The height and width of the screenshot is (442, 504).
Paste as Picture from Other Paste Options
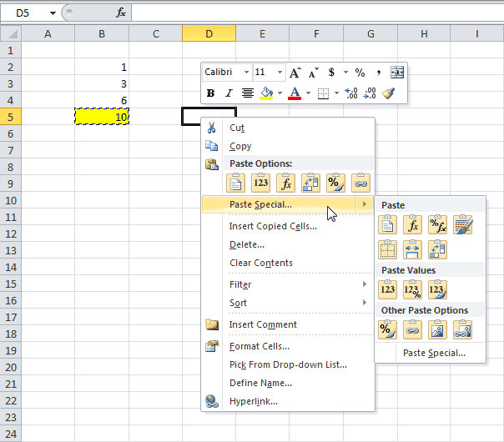pos(437,330)
